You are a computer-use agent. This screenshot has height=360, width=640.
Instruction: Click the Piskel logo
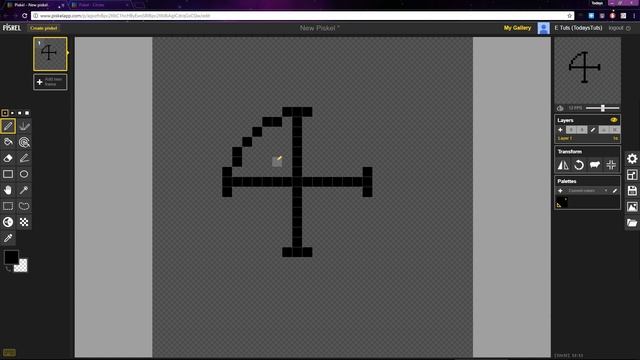click(11, 28)
